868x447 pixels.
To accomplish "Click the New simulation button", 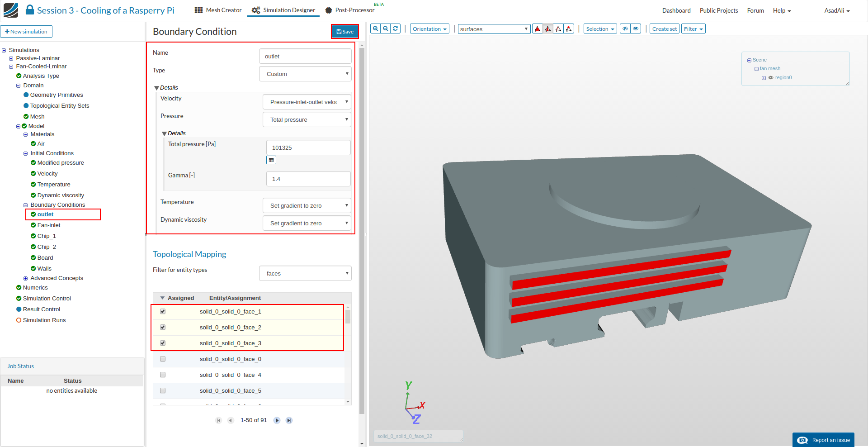I will pos(26,32).
